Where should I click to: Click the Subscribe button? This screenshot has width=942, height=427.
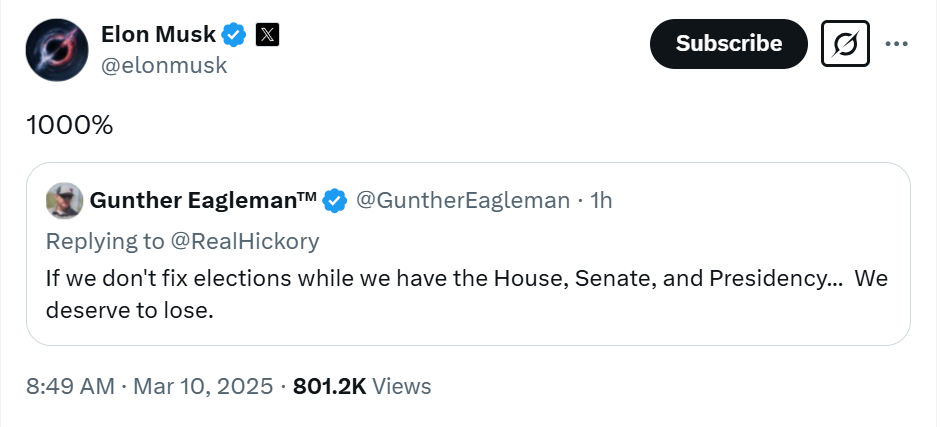point(729,44)
